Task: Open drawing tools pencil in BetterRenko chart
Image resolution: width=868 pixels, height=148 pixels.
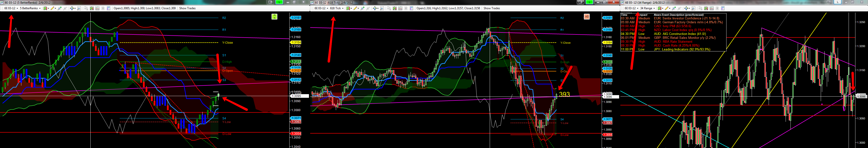Action: coord(53,8)
